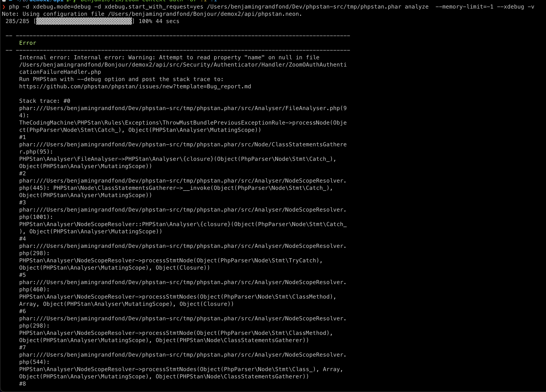Image resolution: width=546 pixels, height=392 pixels.
Task: Click the xdebug.mode=debug argument
Action: point(62,7)
